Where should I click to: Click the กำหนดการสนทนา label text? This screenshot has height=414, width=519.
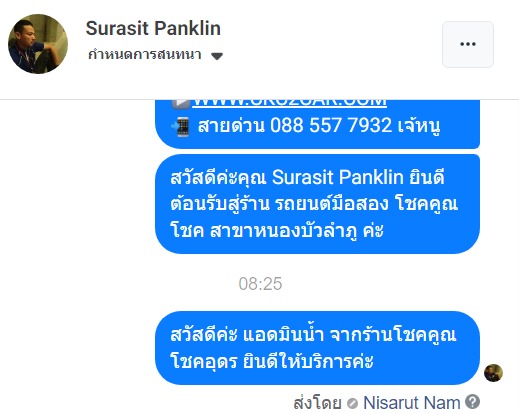point(145,54)
